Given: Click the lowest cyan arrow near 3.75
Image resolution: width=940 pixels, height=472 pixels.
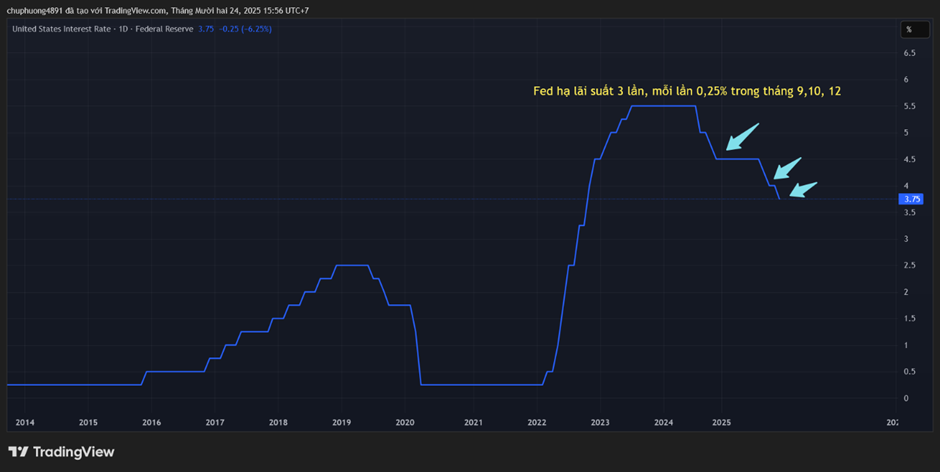Looking at the screenshot, I should 803,189.
